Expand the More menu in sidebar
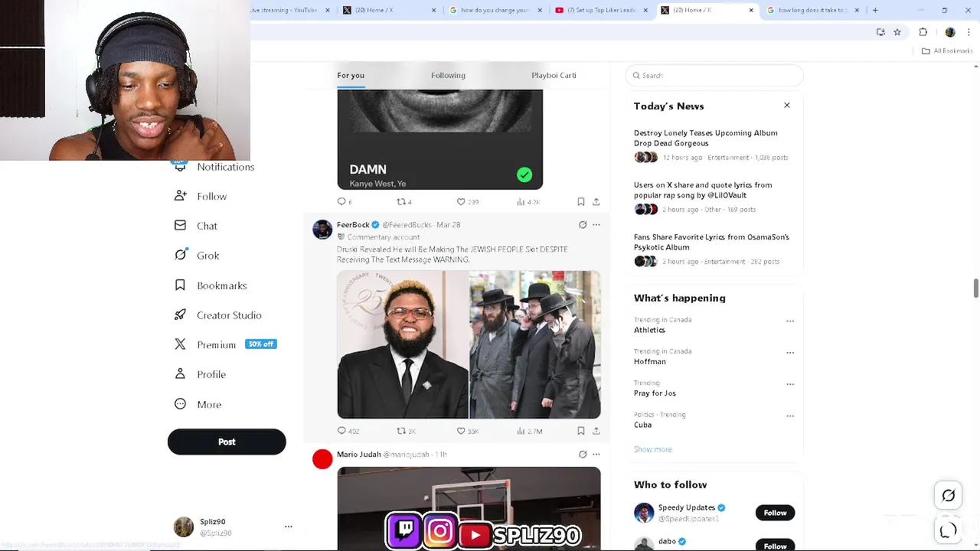The width and height of the screenshot is (980, 551). pos(198,404)
